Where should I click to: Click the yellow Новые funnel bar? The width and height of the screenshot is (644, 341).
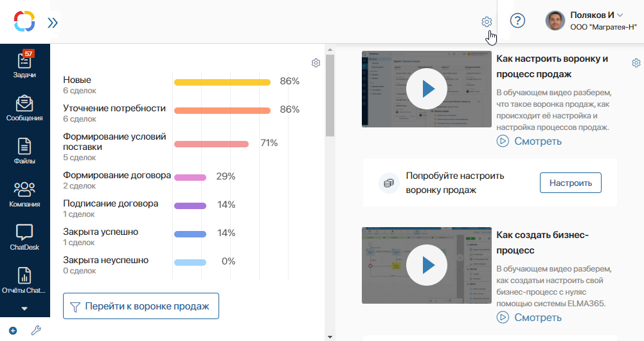(x=222, y=82)
